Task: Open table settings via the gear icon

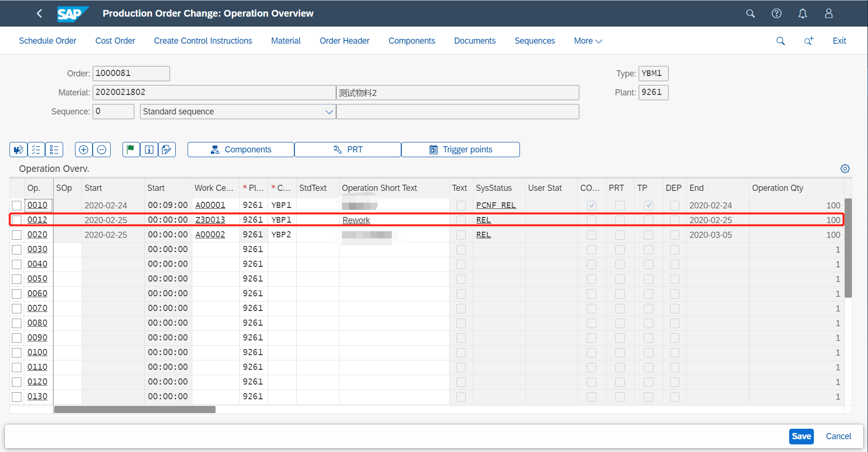Action: 845,168
